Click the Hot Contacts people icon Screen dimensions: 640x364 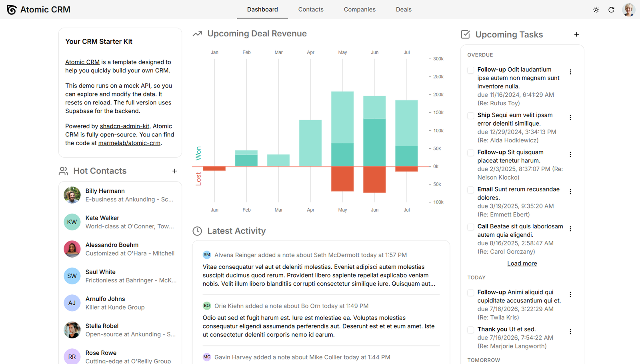(63, 171)
